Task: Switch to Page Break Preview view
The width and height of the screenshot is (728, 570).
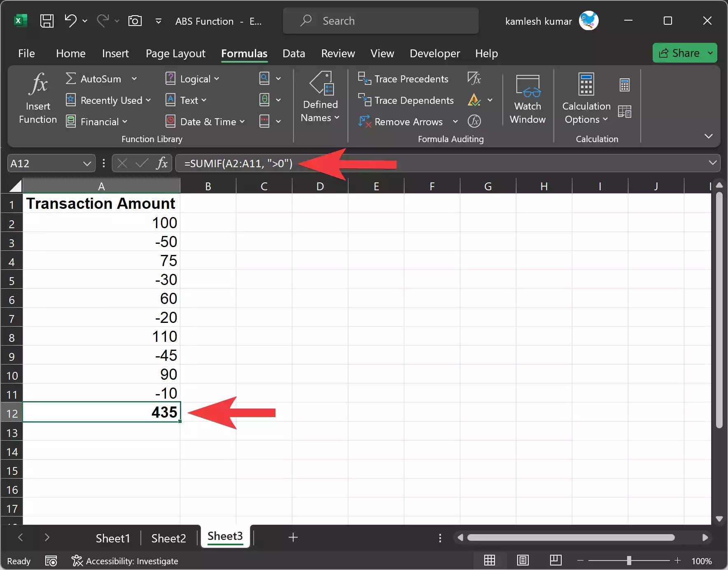Action: click(555, 560)
